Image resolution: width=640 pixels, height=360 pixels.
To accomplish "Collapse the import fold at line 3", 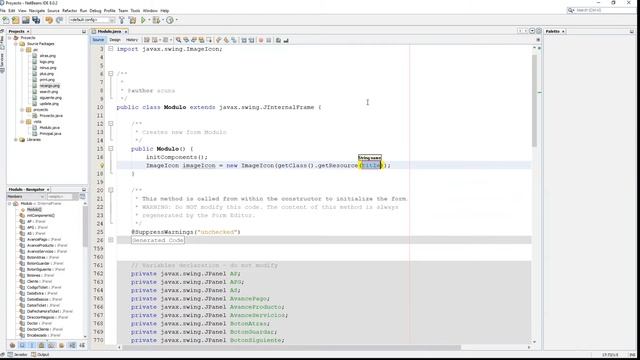I will coord(111,49).
